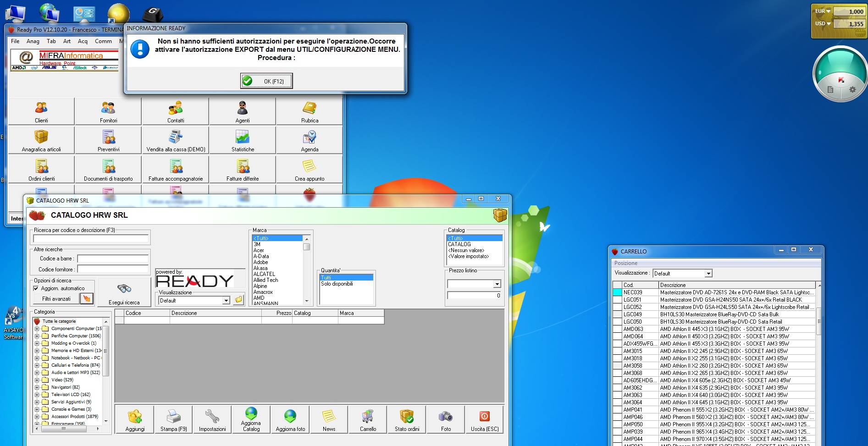Click the orange icon next to Filtri avanzati

click(87, 299)
